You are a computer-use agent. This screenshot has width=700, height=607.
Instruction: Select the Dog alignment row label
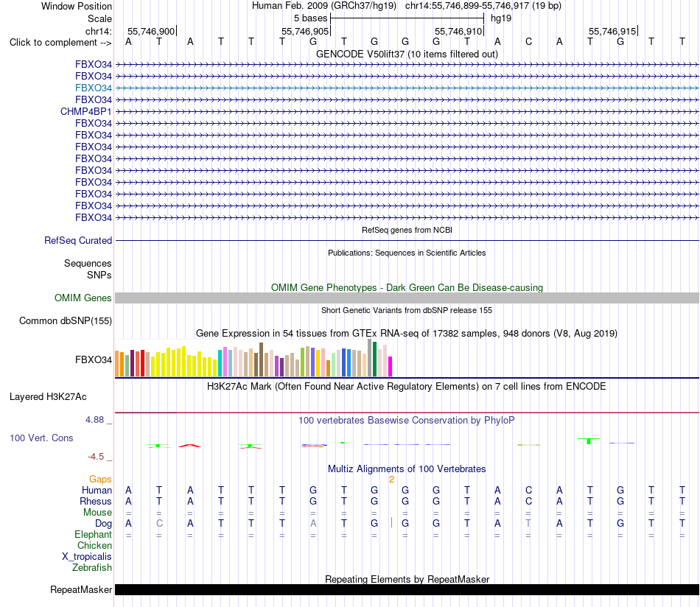tap(103, 524)
